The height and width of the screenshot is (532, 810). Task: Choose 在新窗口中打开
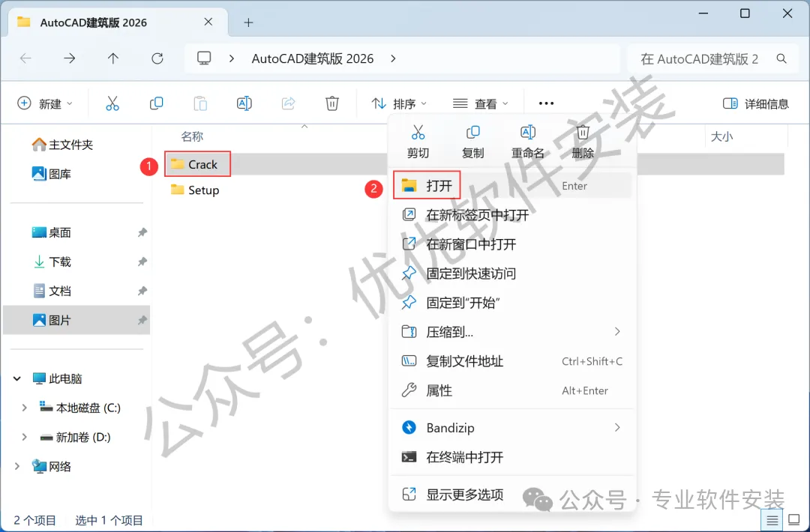(x=512, y=244)
